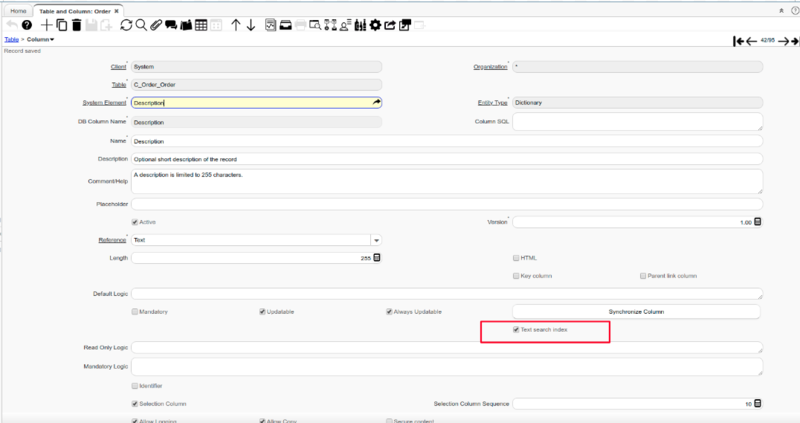Image resolution: width=800 pixels, height=423 pixels.
Task: Switch to the Home tab
Action: click(18, 9)
